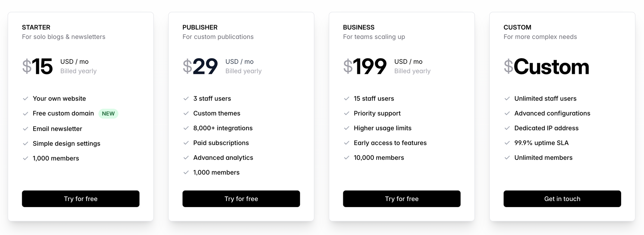Viewport: 644px width, 235px height.
Task: Click the $29 Publisher price
Action: pyautogui.click(x=200, y=67)
